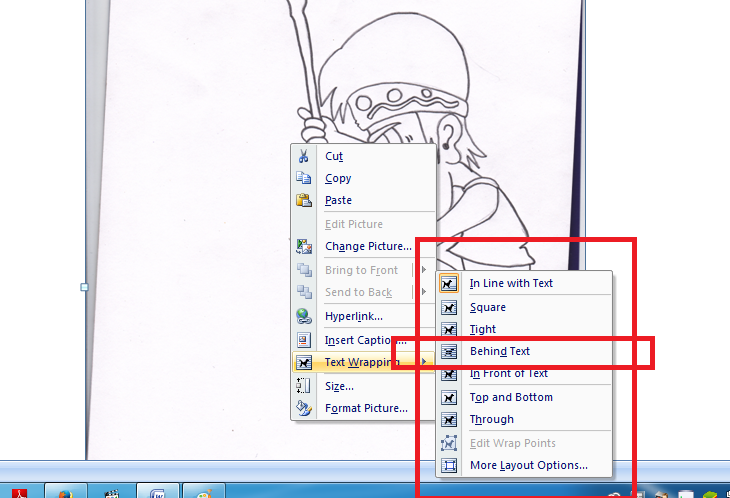The width and height of the screenshot is (730, 498).
Task: Open the clapperboard video app in taskbar
Action: [112, 492]
